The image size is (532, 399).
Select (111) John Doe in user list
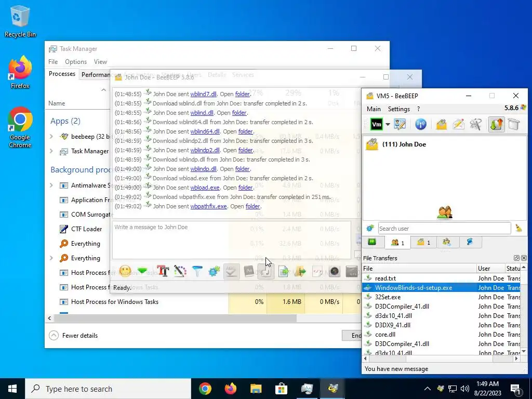pyautogui.click(x=445, y=144)
